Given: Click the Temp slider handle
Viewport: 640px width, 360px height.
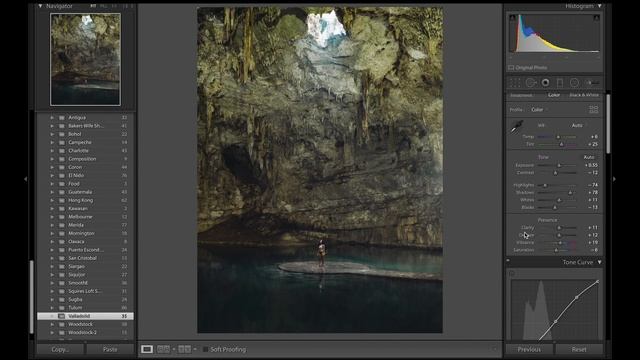Looking at the screenshot, I should [558, 137].
